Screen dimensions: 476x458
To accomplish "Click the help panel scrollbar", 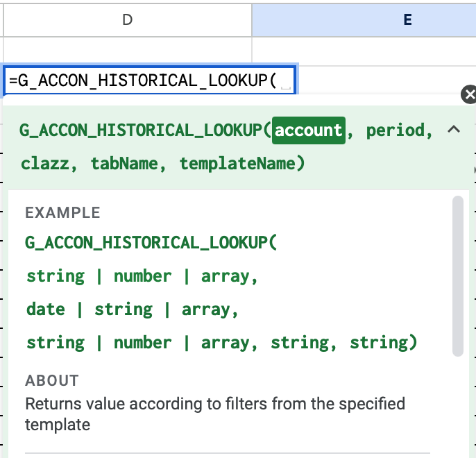I will (457, 276).
